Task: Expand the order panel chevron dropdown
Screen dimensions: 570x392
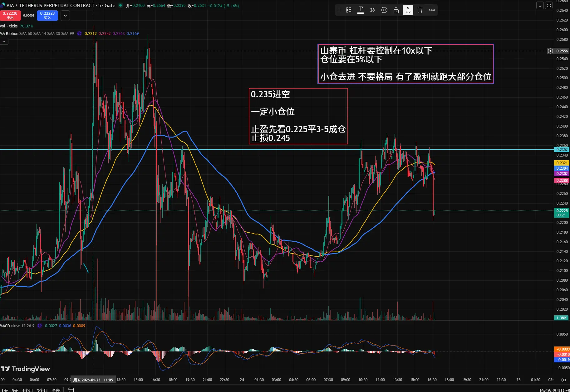Action: [x=65, y=15]
